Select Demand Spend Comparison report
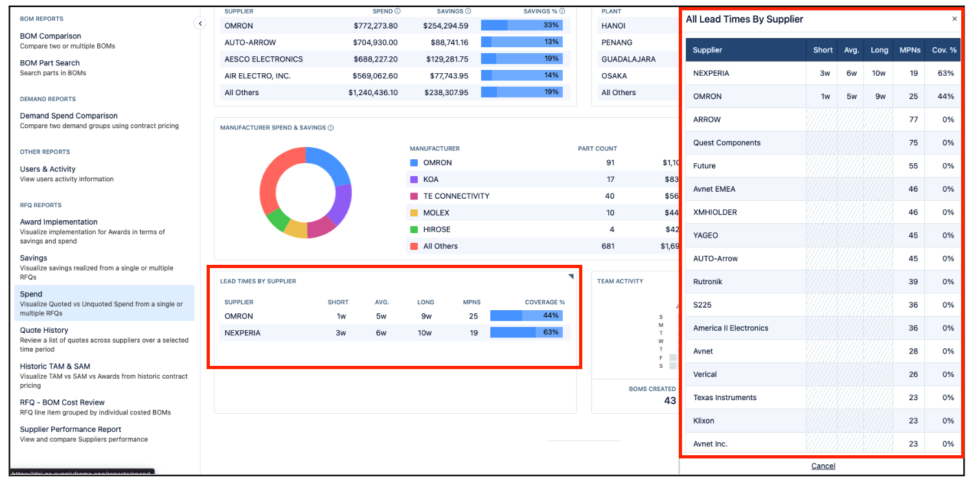The image size is (980, 485). pos(69,116)
